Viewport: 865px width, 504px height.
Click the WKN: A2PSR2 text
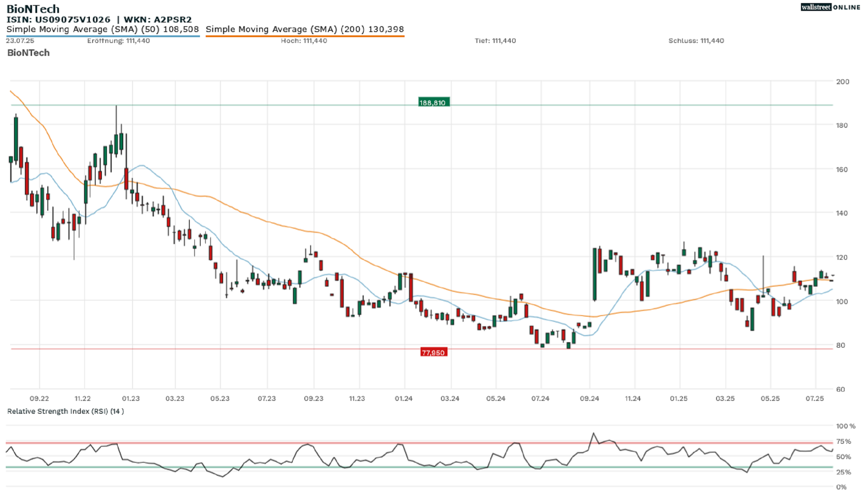pos(158,19)
